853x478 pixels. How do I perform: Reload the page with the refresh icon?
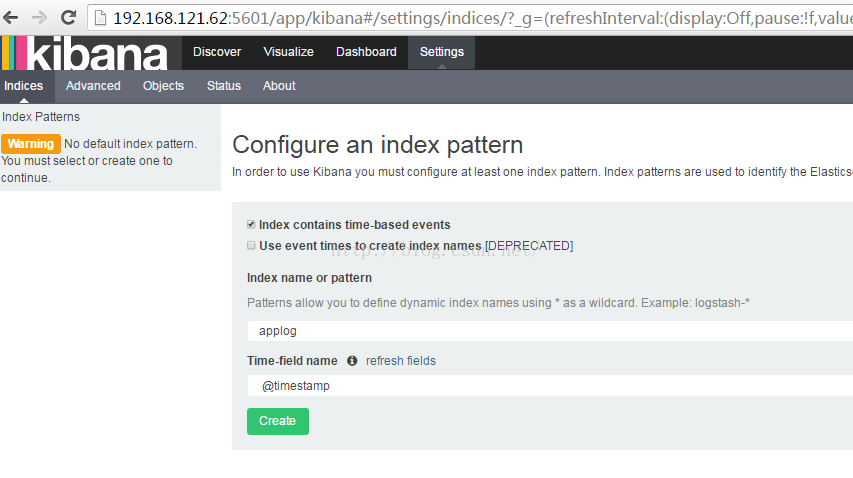click(x=69, y=18)
